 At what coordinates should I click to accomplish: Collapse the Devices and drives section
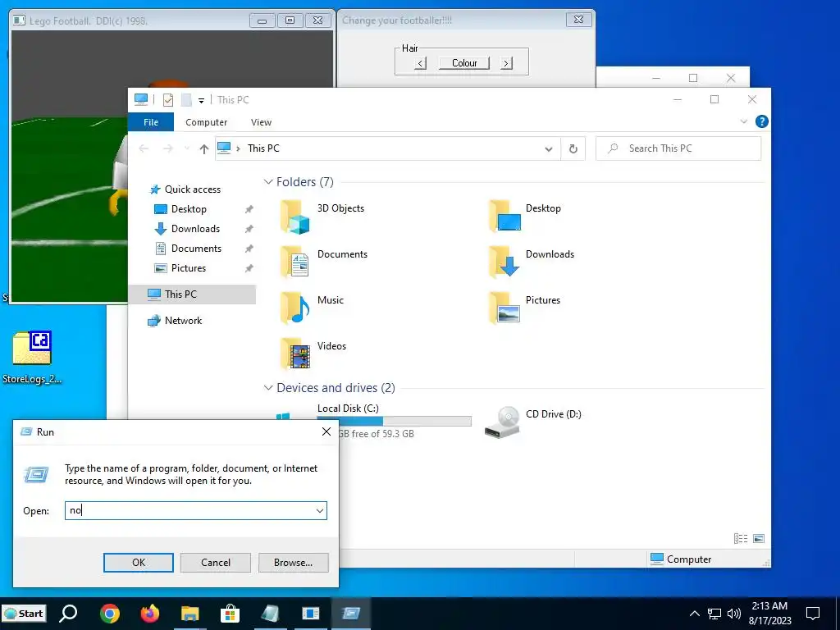(268, 388)
